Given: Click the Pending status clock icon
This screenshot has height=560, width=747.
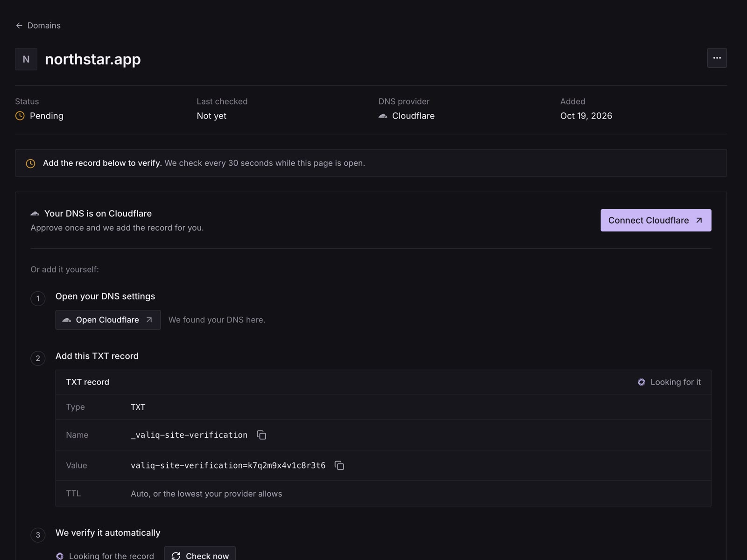Looking at the screenshot, I should (20, 116).
